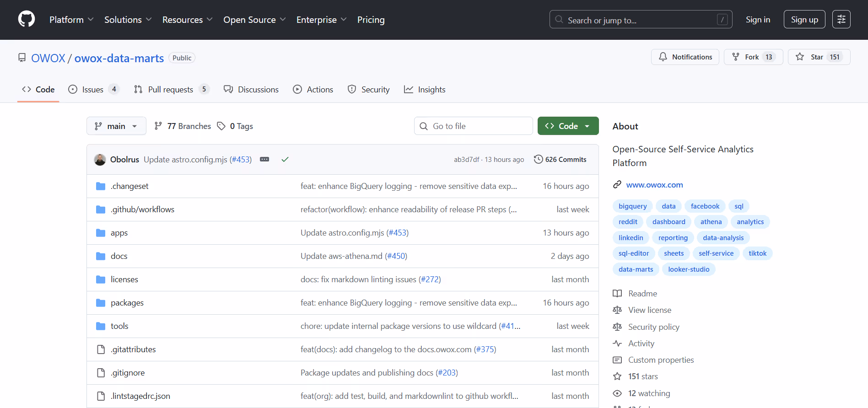Click the Custom properties note icon
868x408 pixels.
click(x=617, y=360)
